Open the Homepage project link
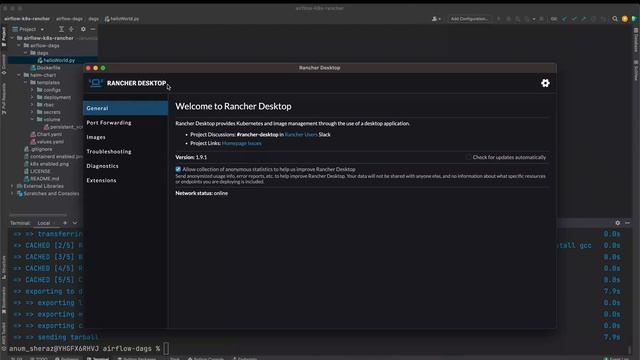This screenshot has width=640, height=360. click(233, 143)
